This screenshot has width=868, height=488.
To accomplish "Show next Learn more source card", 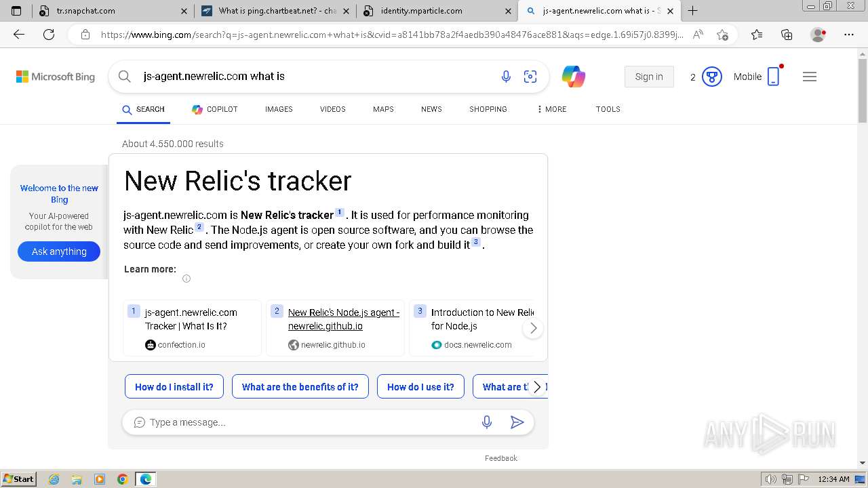I will tap(533, 328).
